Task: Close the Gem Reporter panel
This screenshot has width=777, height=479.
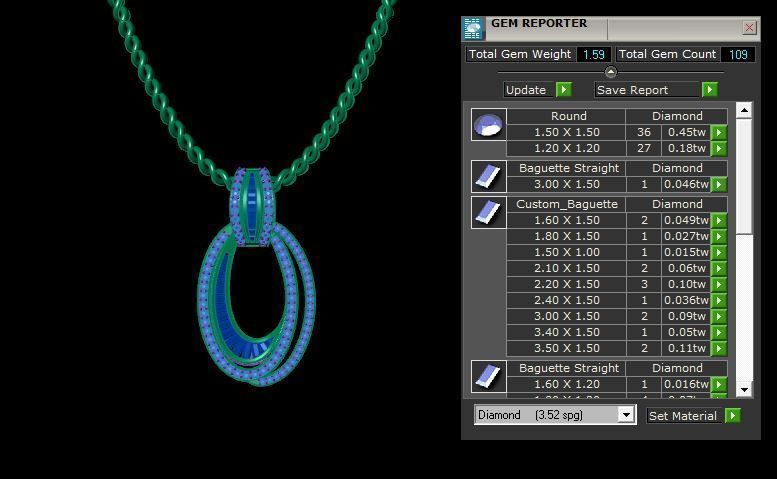Action: coord(749,28)
